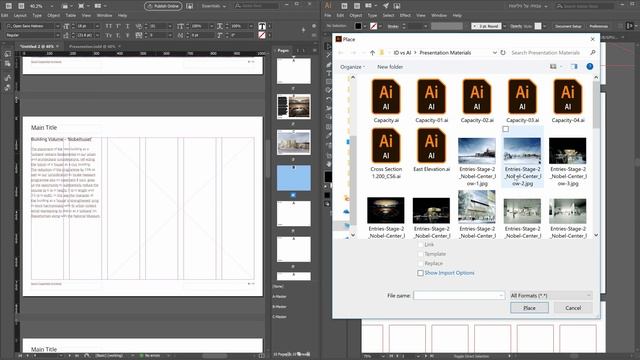
Task: Open the Essentials workspace dropdown in InDesign
Action: (x=214, y=6)
